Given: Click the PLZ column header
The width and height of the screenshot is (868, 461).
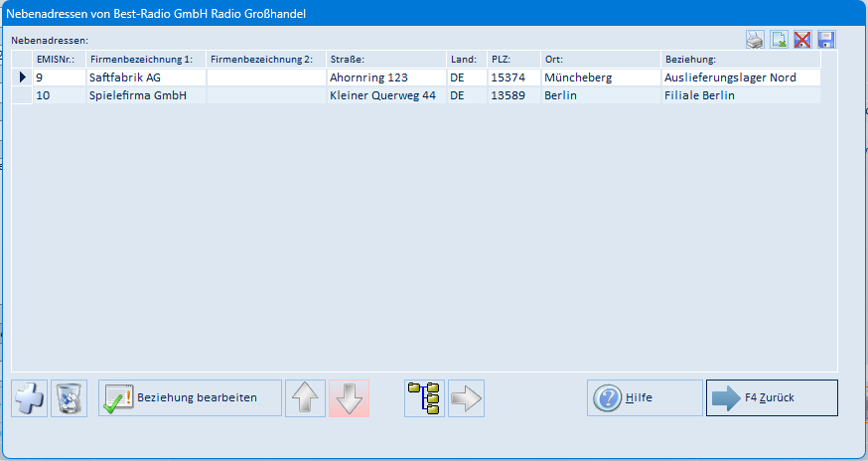Looking at the screenshot, I should pyautogui.click(x=513, y=60).
